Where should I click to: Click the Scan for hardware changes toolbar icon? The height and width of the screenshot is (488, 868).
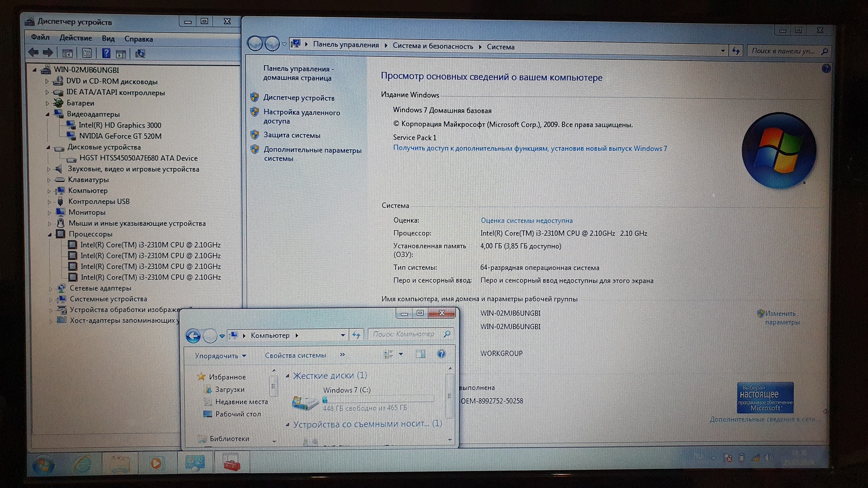140,53
